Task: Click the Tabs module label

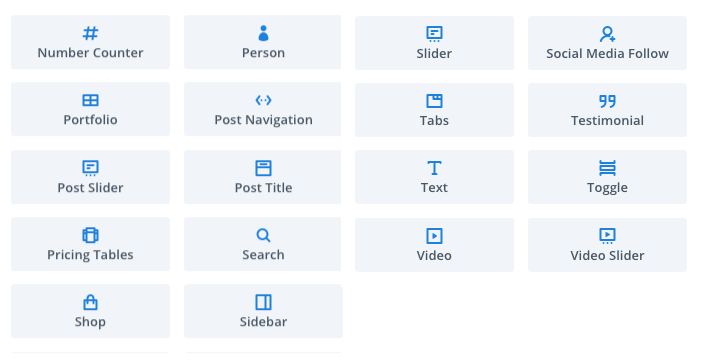Action: coord(434,120)
